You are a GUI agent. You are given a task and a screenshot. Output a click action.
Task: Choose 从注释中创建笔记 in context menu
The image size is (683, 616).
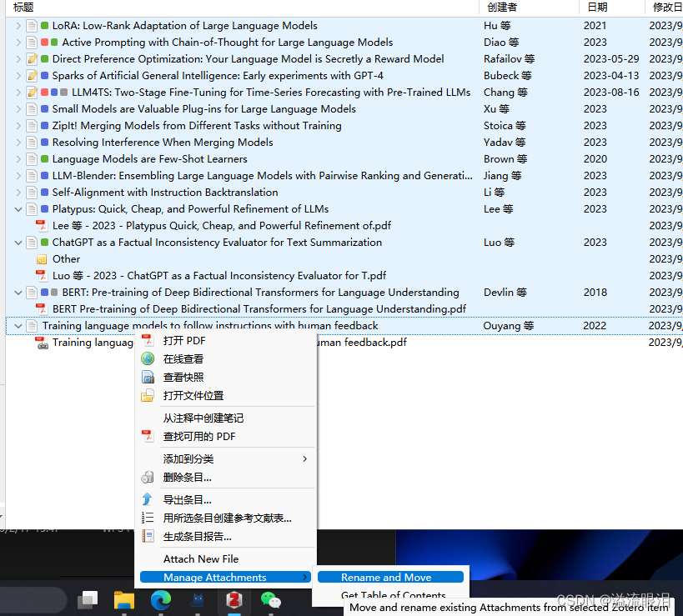[228, 418]
